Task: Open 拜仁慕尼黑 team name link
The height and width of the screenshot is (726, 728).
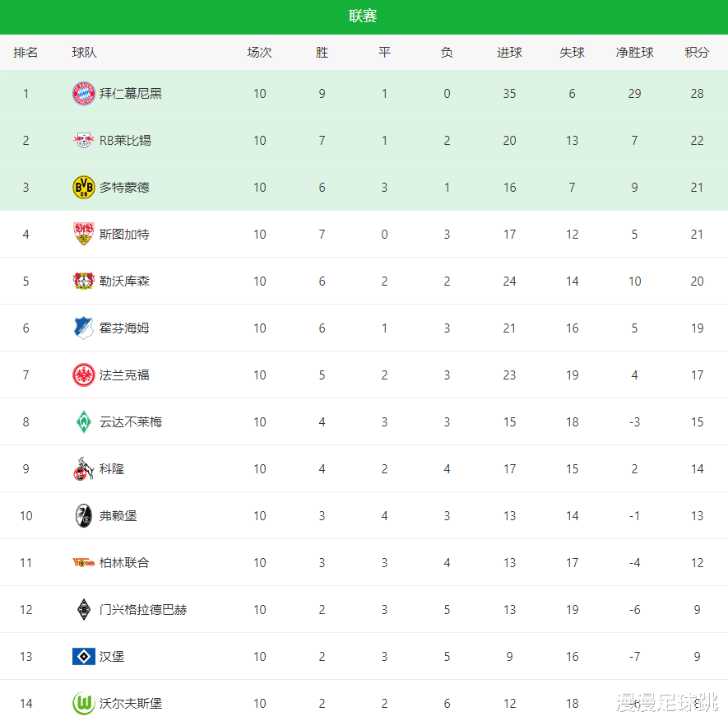Action: tap(131, 94)
